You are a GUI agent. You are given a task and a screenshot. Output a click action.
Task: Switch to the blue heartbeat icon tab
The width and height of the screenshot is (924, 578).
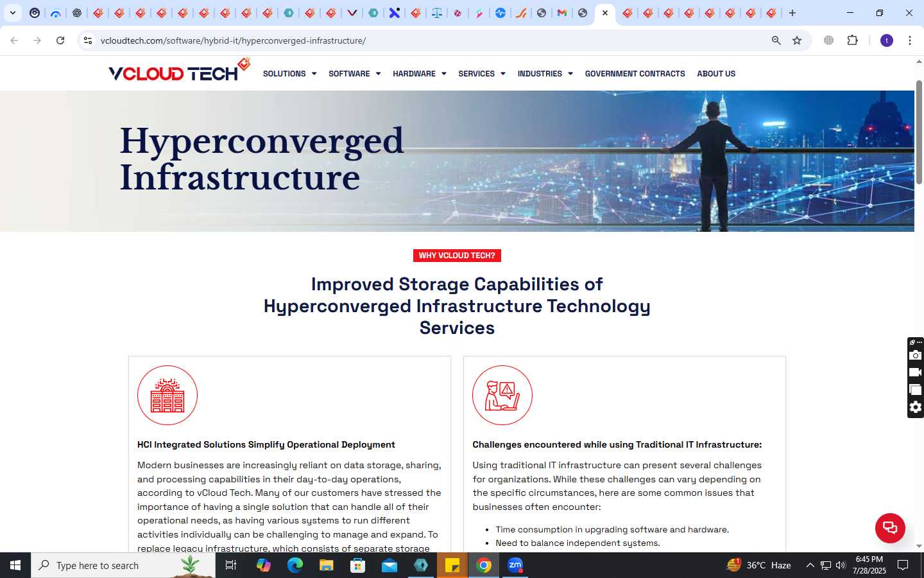coord(500,13)
